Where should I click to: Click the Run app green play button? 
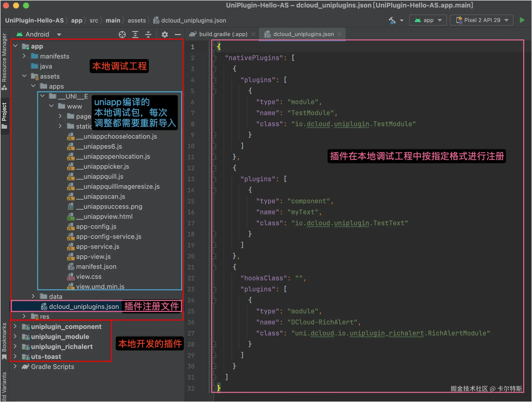522,20
